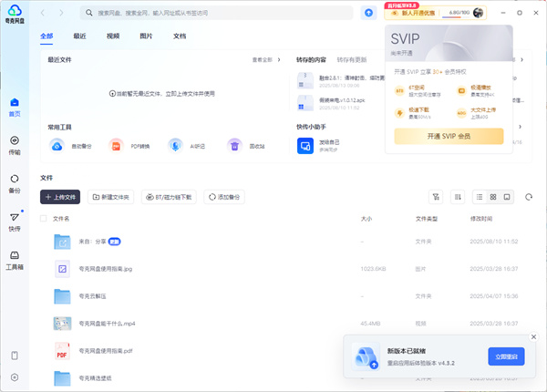This screenshot has height=392, width=547.
Task: Launch the AI听记 tool
Action: click(x=186, y=146)
